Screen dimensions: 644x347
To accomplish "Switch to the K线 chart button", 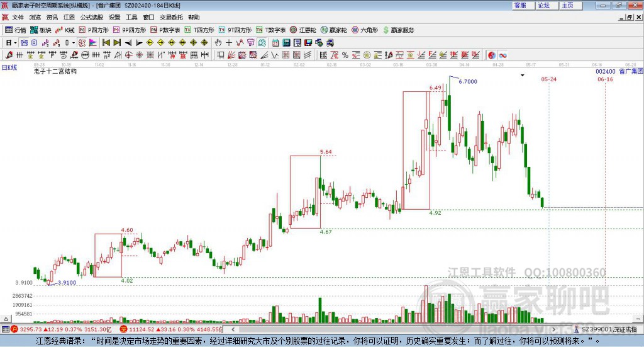I will tap(65, 30).
